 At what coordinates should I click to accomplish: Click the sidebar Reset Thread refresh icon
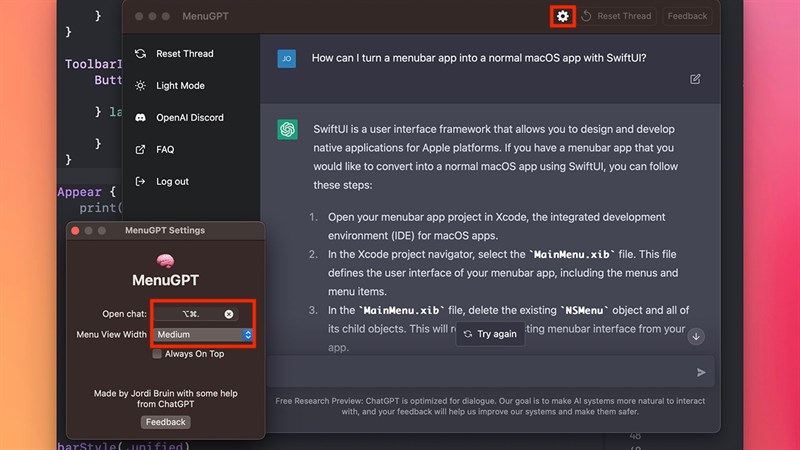coord(140,54)
